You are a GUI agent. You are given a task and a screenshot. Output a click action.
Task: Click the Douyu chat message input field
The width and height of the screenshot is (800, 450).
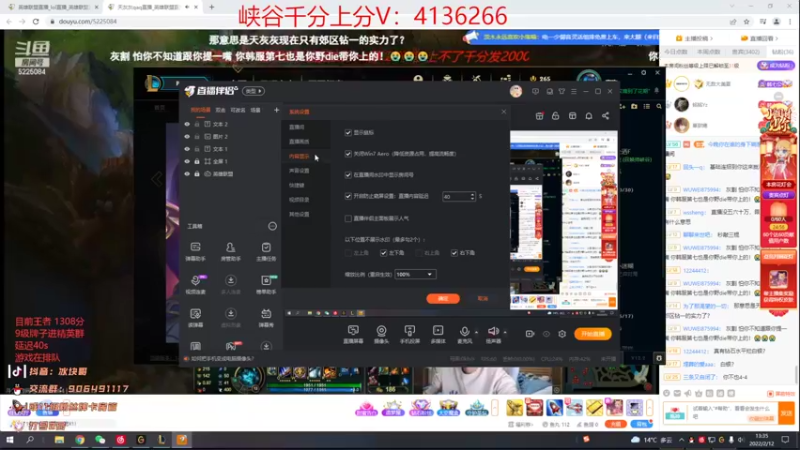point(731,412)
